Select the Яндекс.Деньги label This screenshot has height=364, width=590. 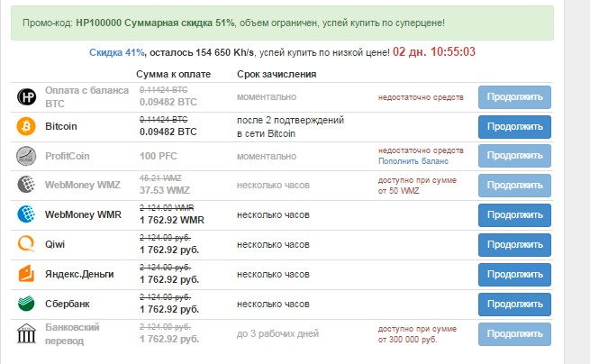[x=79, y=274]
